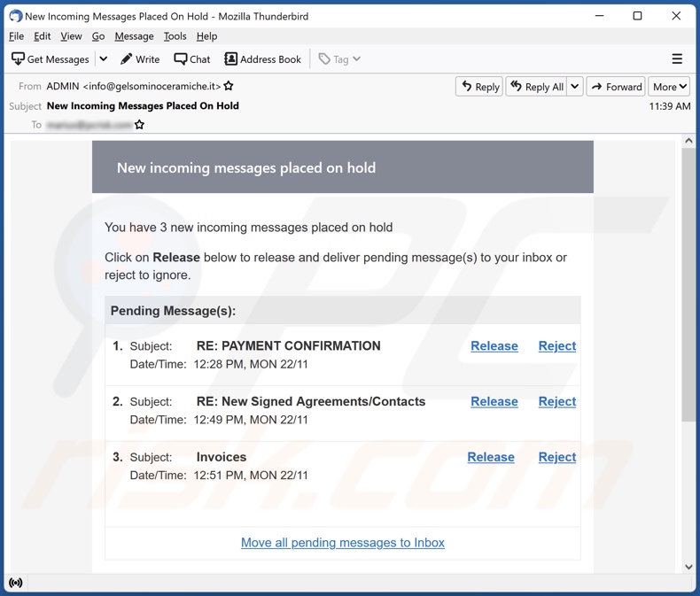Reject the New Signed Agreements/Contacts message
Screen dimensions: 700x596
(x=557, y=401)
